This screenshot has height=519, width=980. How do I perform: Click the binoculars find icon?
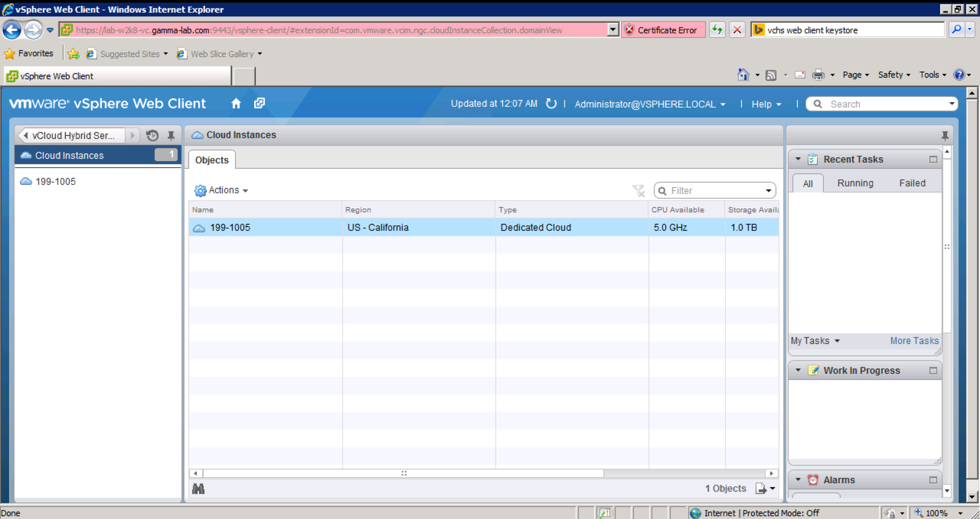coord(198,489)
